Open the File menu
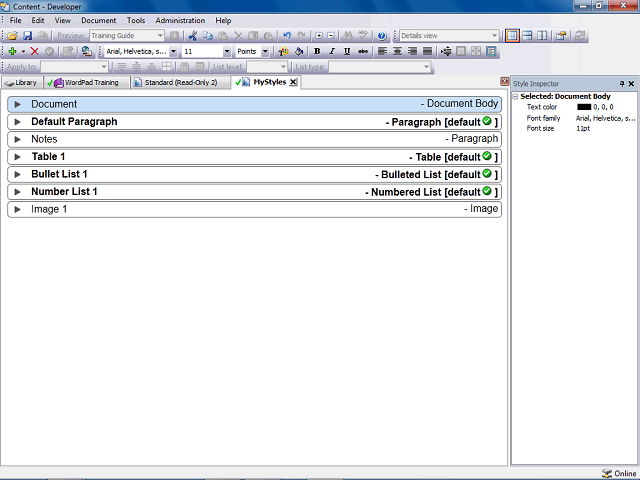The width and height of the screenshot is (640, 480). click(16, 20)
